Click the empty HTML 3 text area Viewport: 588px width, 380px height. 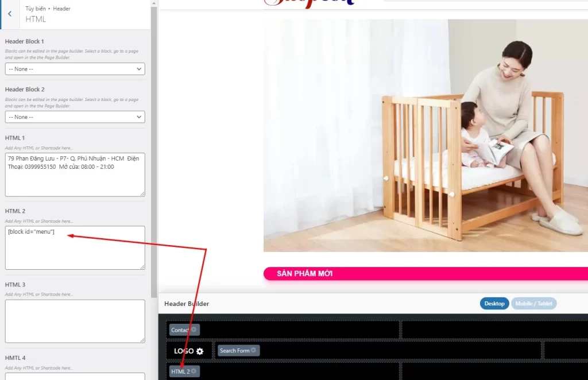pos(75,321)
